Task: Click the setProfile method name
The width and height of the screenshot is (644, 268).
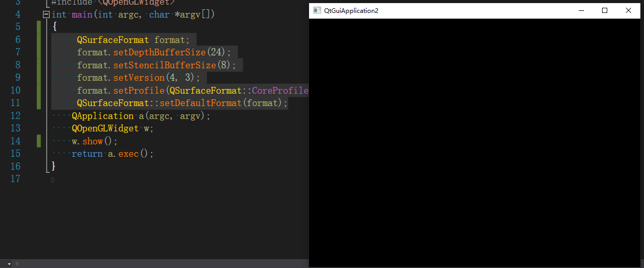Action: coord(139,91)
